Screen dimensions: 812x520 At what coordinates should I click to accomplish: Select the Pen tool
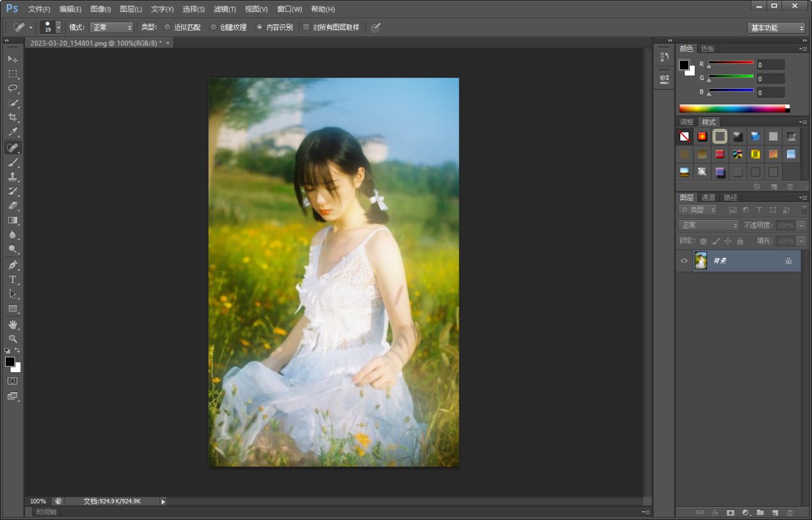(x=12, y=265)
